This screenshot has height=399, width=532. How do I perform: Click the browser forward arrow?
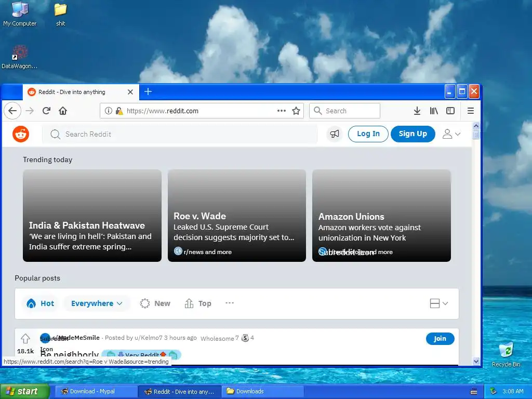click(30, 111)
